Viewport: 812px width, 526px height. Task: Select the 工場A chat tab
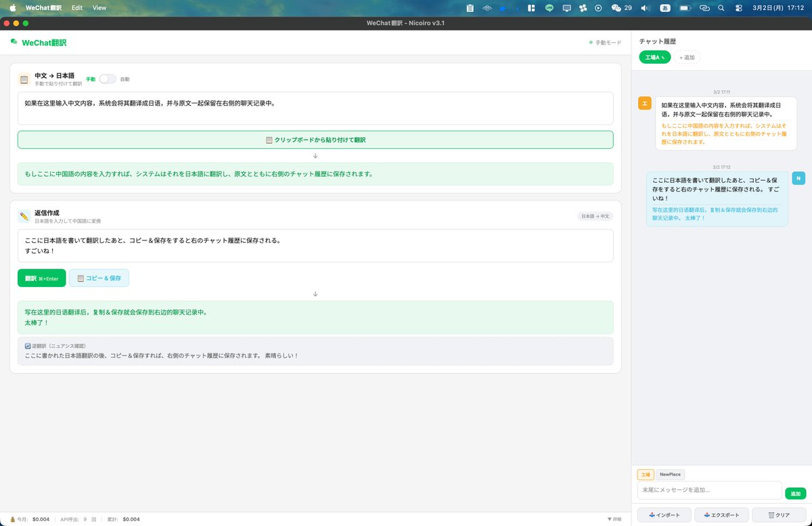[655, 58]
